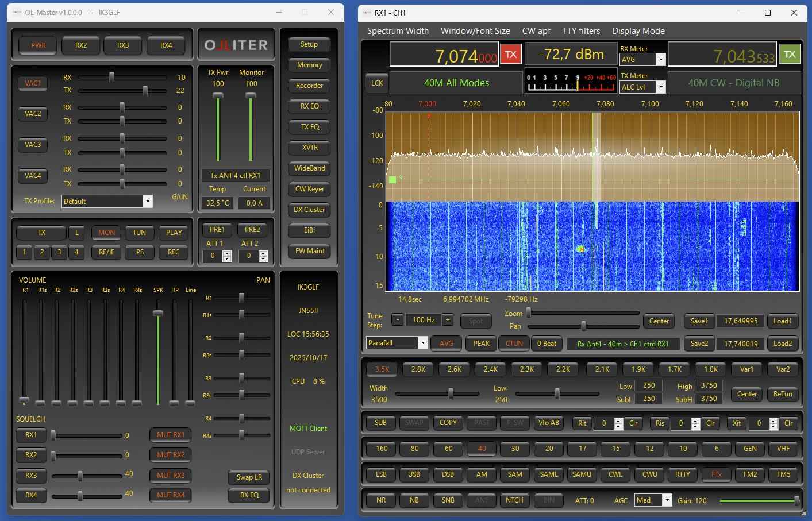Click the Rit value up arrow

618,420
